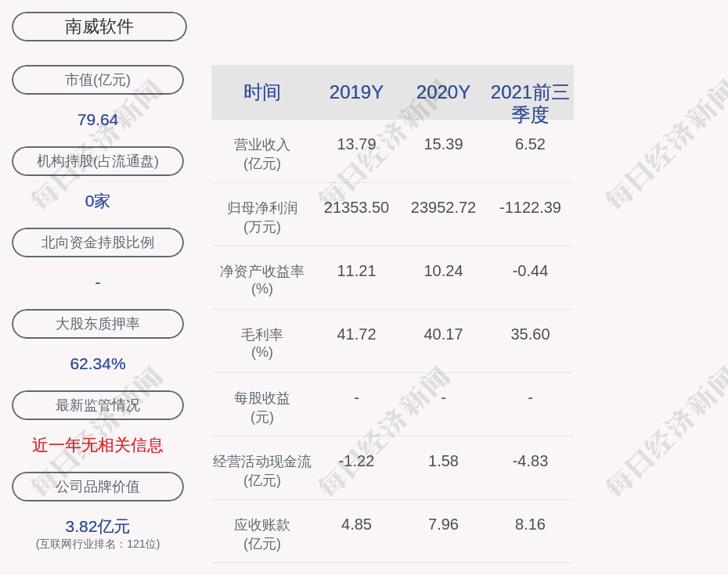The height and width of the screenshot is (575, 728).
Task: Select the 机构持股(占流通盘) pill
Action: pos(98,161)
